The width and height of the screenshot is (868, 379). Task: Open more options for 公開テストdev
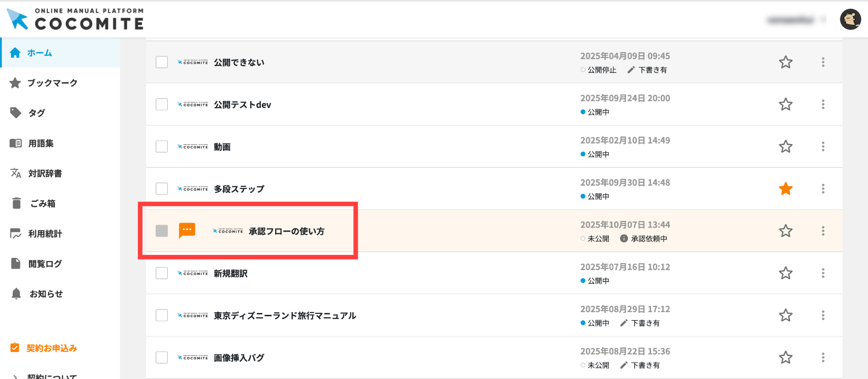coord(823,104)
